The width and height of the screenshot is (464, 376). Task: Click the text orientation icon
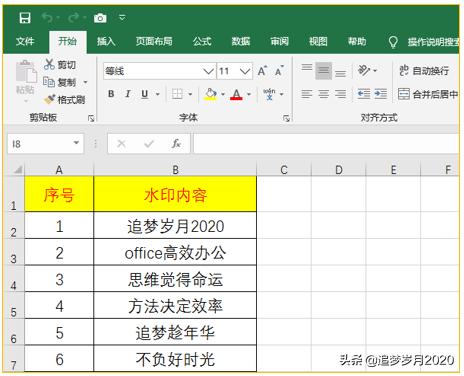pos(364,70)
